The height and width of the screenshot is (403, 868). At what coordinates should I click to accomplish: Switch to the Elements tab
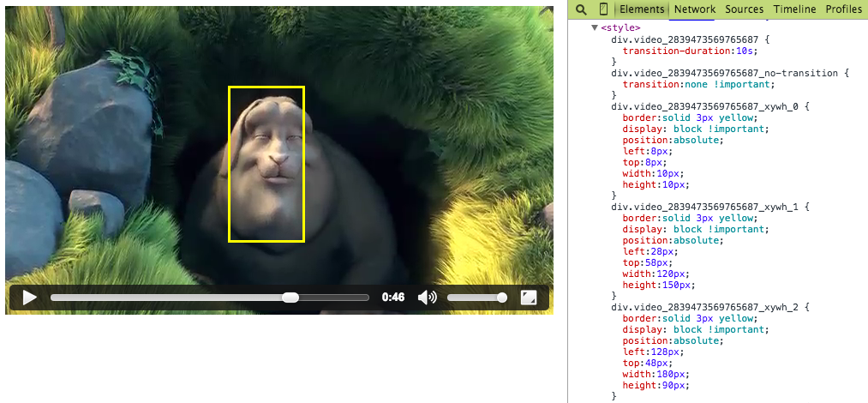tap(642, 9)
